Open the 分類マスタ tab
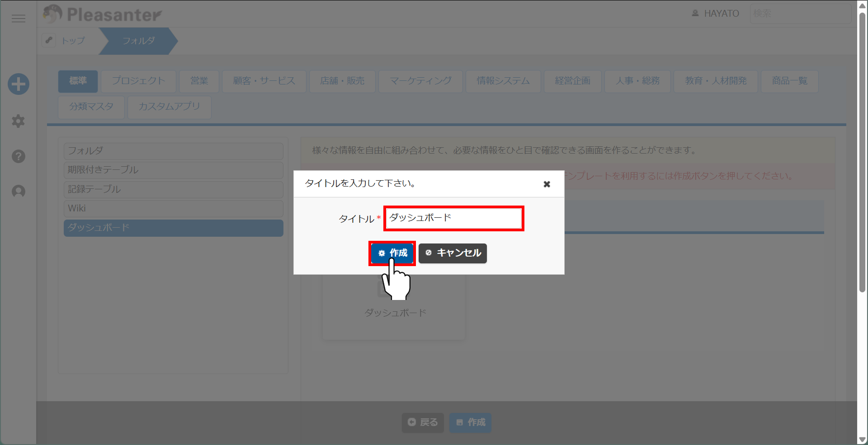 91,107
